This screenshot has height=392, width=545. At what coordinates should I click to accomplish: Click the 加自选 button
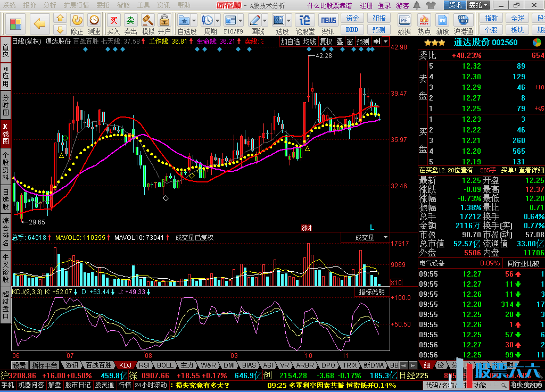click(x=290, y=41)
